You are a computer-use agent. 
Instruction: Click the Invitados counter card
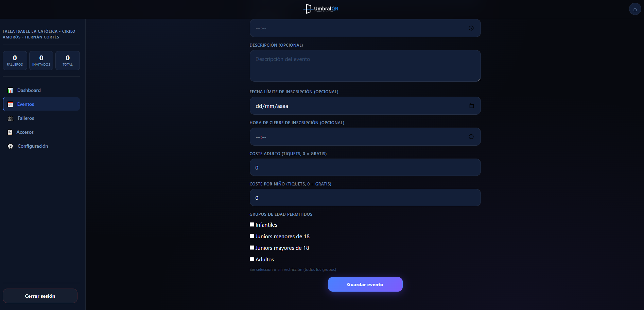(41, 61)
